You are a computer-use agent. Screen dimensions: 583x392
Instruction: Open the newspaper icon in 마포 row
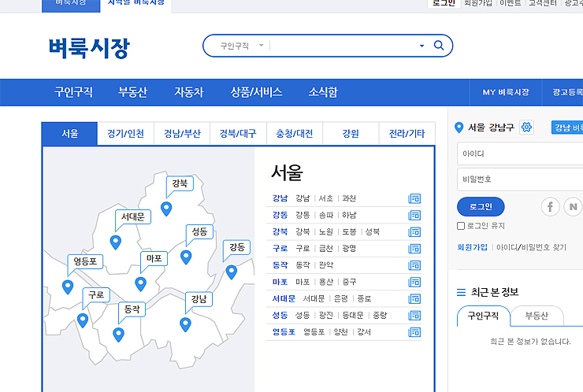[414, 282]
